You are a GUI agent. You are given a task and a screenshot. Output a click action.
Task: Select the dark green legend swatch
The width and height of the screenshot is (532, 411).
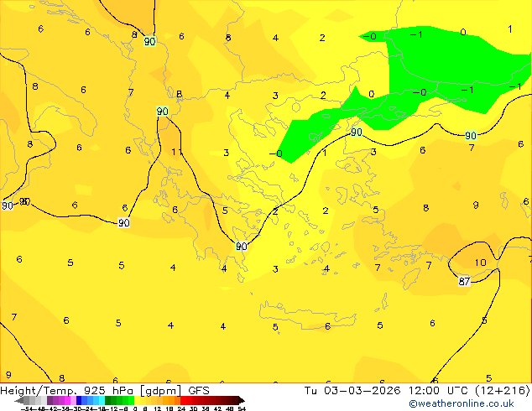pos(108,400)
